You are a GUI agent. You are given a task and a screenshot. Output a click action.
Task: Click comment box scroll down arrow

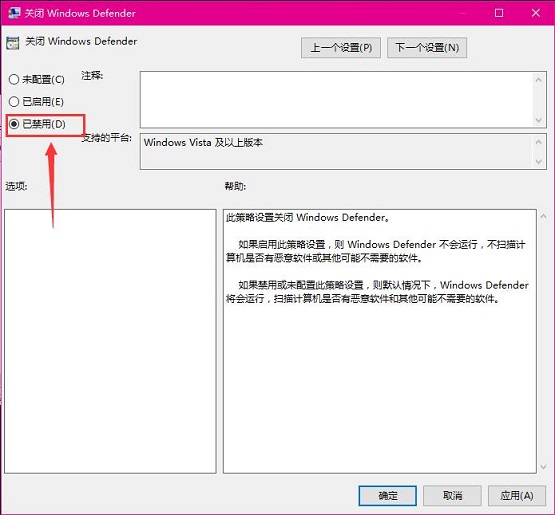[x=538, y=120]
